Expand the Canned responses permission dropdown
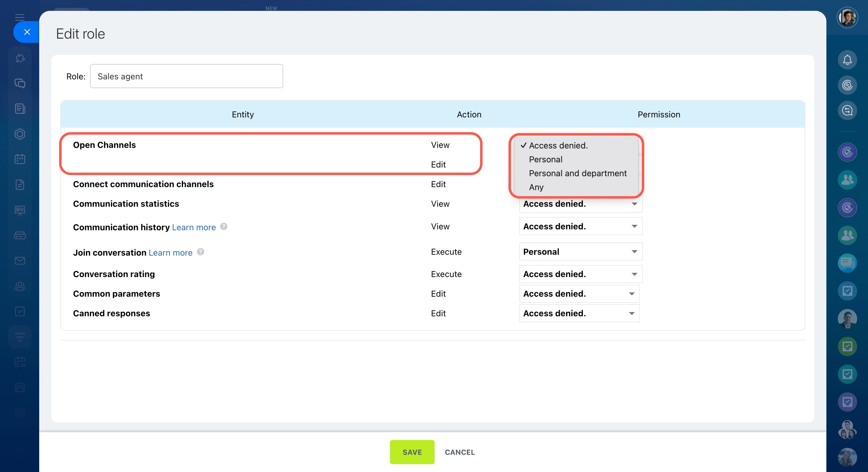This screenshot has height=472, width=868. pyautogui.click(x=579, y=314)
